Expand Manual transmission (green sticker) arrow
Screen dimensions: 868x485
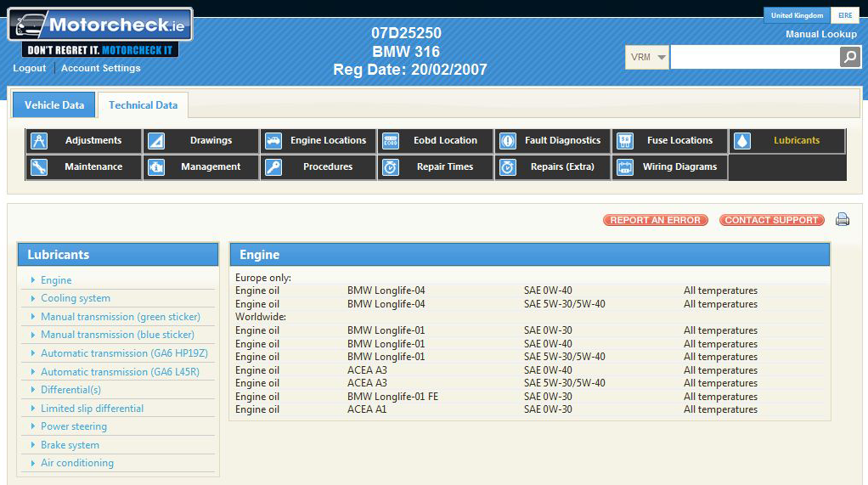tap(32, 317)
